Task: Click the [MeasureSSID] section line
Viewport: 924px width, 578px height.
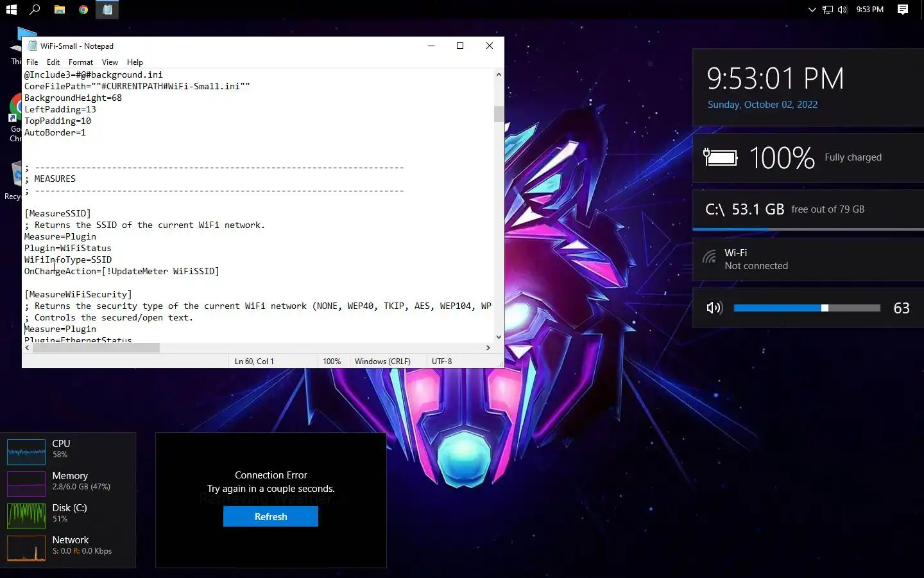Action: 58,213
